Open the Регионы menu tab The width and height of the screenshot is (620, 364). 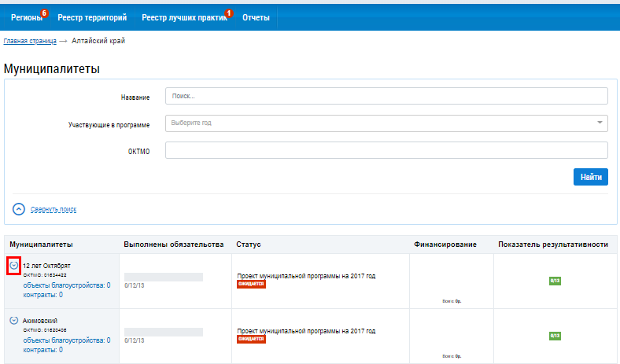pos(27,17)
